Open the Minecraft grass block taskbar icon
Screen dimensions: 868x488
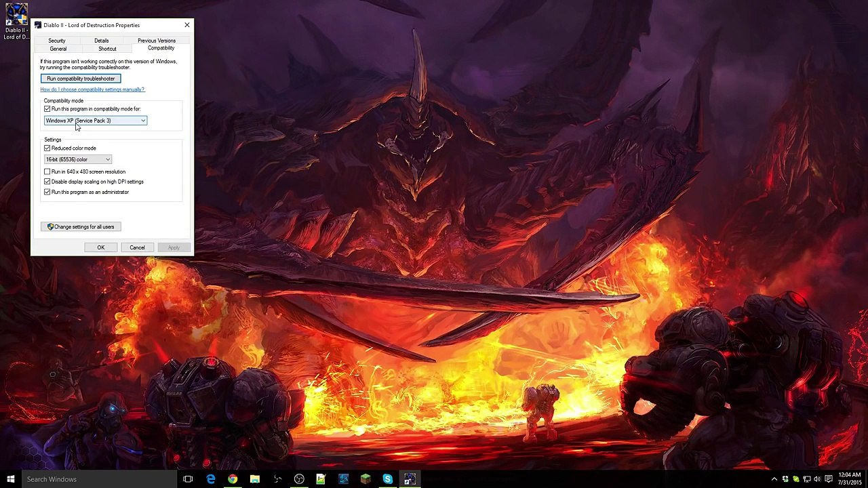tap(366, 479)
